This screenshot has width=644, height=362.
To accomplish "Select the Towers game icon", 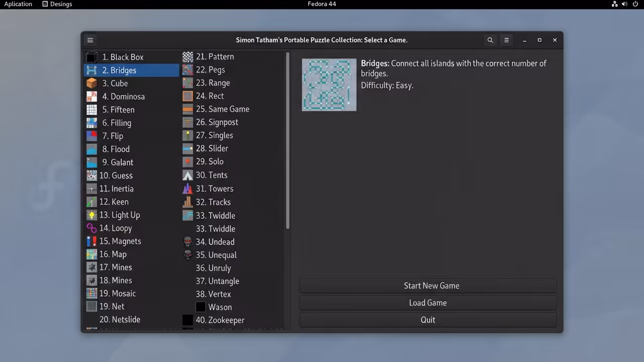I will [x=188, y=189].
